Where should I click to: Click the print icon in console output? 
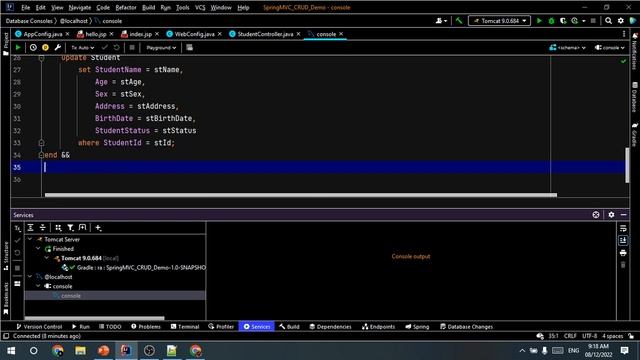coord(623,253)
